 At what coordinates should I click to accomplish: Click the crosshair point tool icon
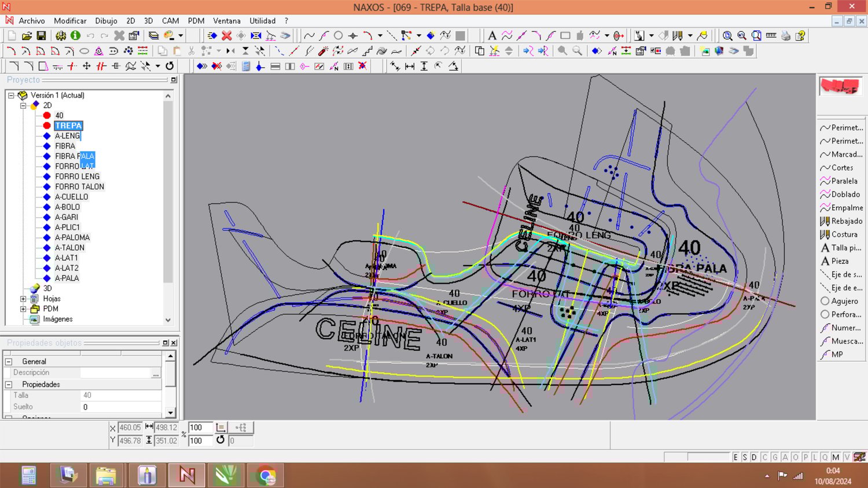[x=353, y=36]
